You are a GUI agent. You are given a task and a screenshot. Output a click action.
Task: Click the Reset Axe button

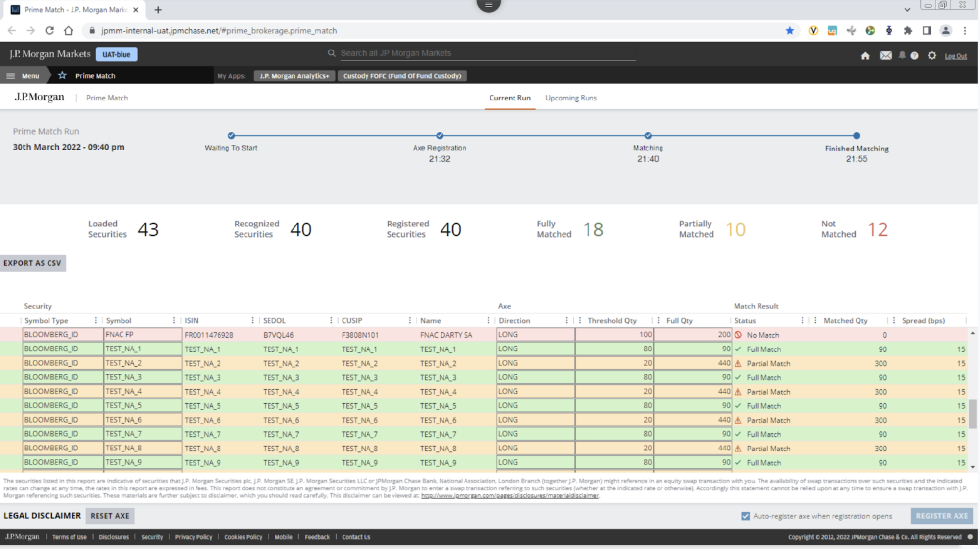click(x=110, y=516)
